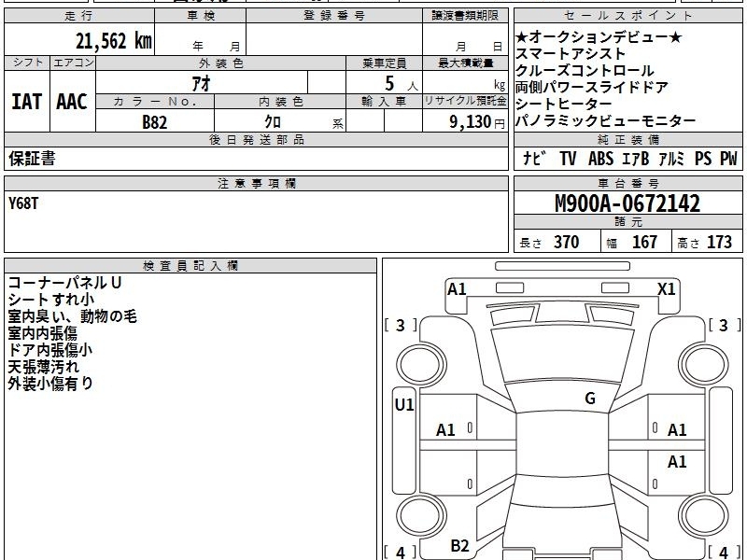Click the PS equipment item
747x560 pixels.
point(703,158)
